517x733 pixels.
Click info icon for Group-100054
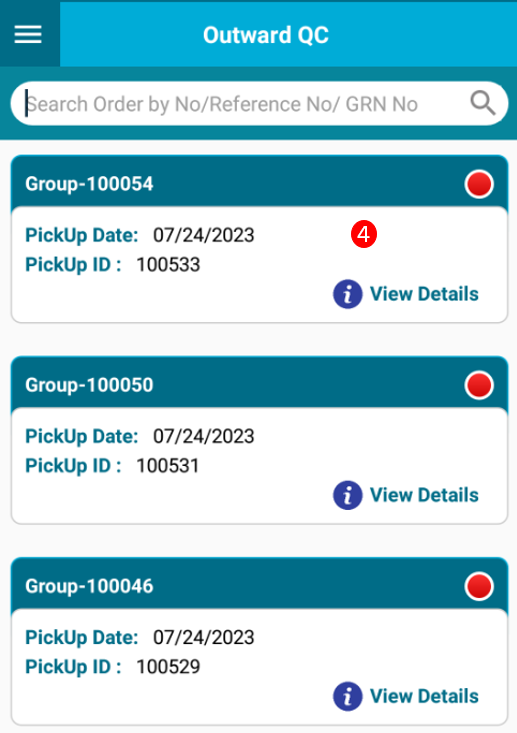click(x=347, y=294)
